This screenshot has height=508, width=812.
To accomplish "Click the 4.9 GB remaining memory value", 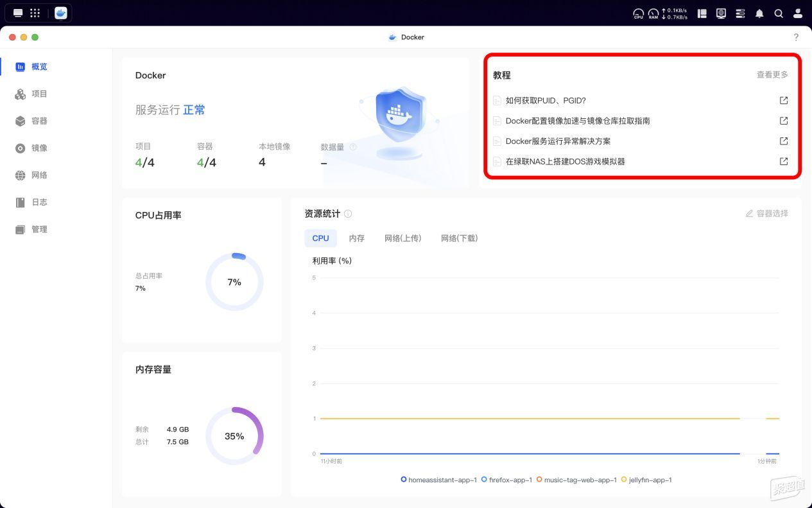I will pos(178,430).
